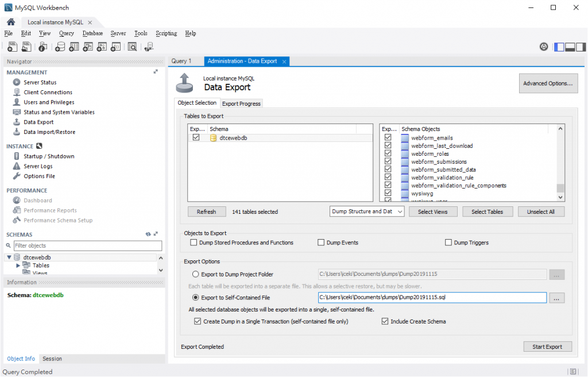Open Data Import/Restore
The image size is (588, 377).
click(x=49, y=132)
